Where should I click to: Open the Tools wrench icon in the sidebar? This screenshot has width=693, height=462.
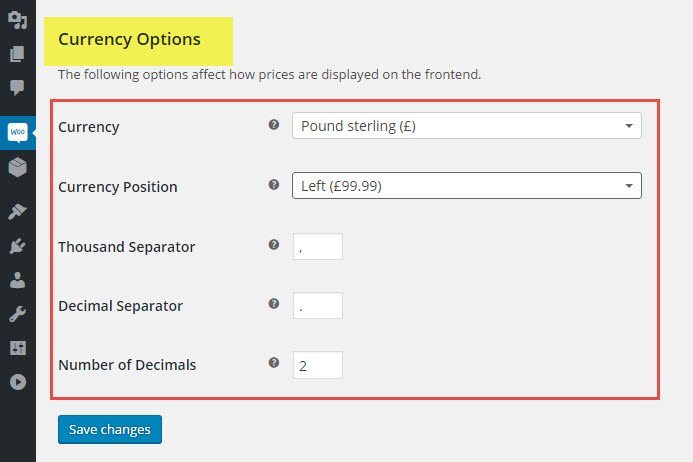[x=18, y=314]
